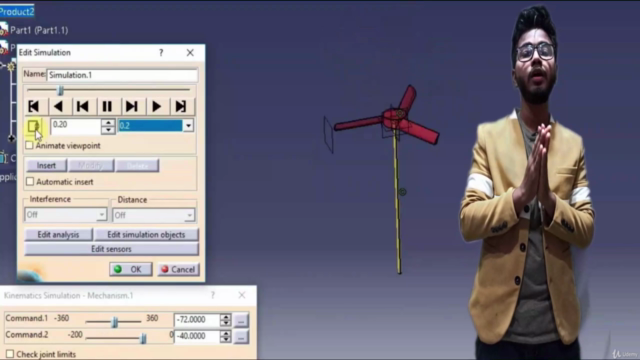Open Command.2 options ellipsis button
Image resolution: width=640 pixels, height=360 pixels.
[x=241, y=336]
